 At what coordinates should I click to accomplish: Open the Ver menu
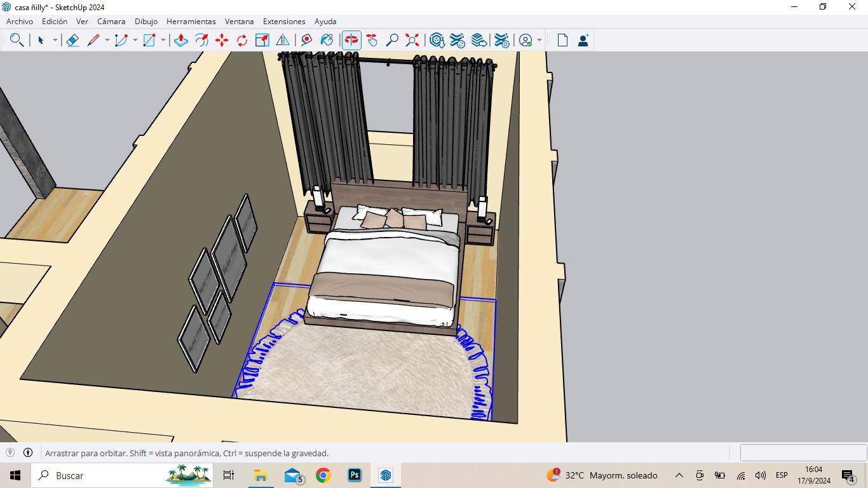(82, 21)
